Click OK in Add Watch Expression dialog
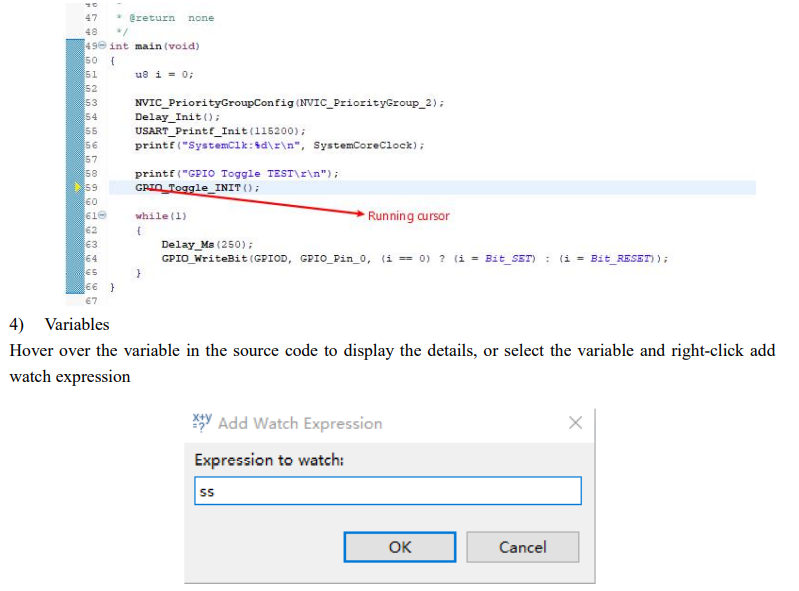 (400, 547)
